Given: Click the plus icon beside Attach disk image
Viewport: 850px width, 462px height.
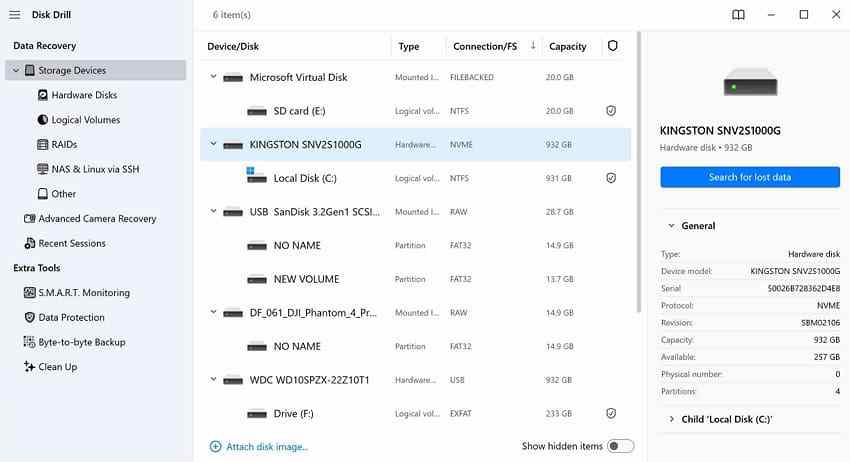Looking at the screenshot, I should click(216, 446).
